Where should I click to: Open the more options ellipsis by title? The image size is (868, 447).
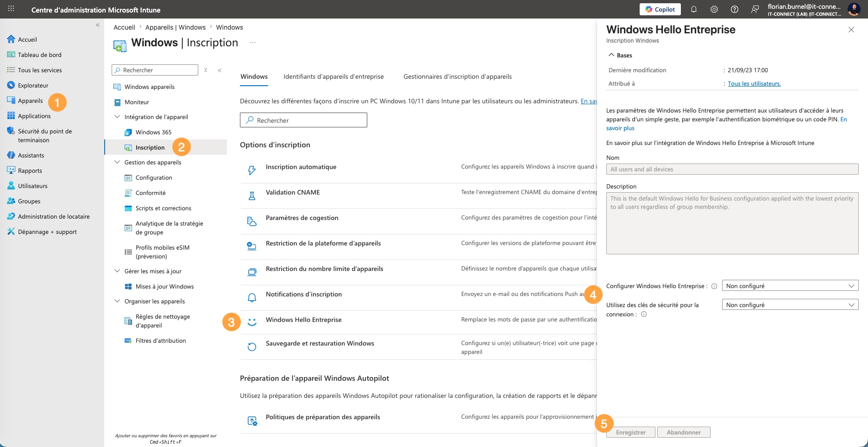point(253,43)
